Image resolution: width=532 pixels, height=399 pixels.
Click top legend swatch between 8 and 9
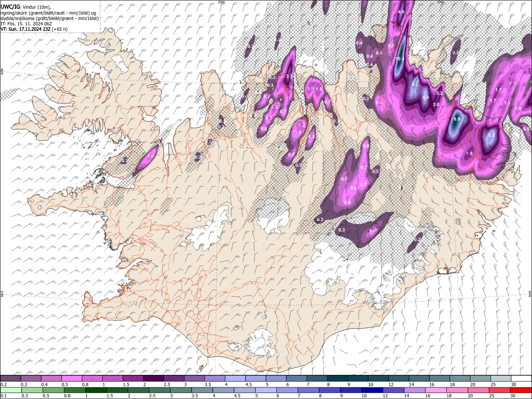pos(337,378)
